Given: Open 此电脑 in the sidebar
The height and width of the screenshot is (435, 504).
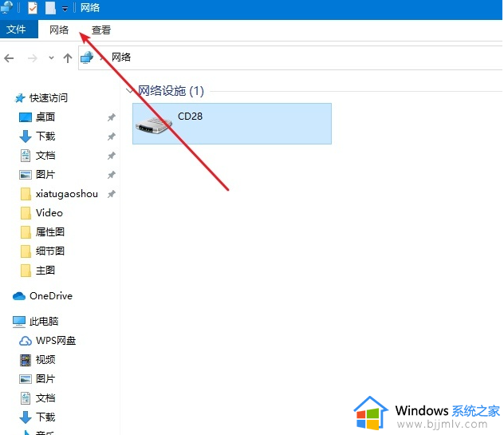Looking at the screenshot, I should coord(44,322).
